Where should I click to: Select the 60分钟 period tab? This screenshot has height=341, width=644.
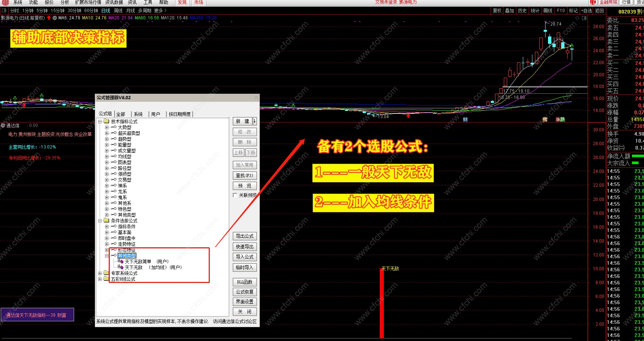click(x=91, y=11)
